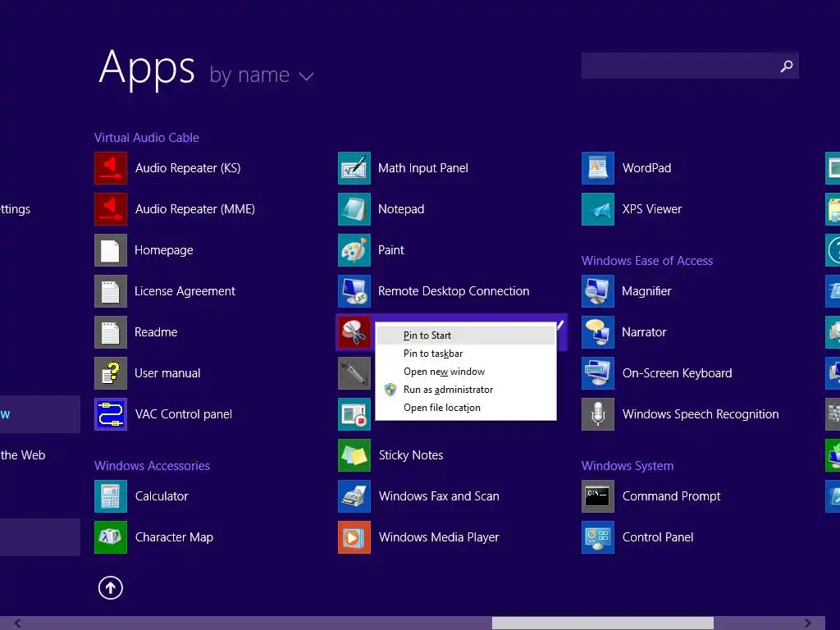Select the Snipping Tool scissors icon

[354, 332]
